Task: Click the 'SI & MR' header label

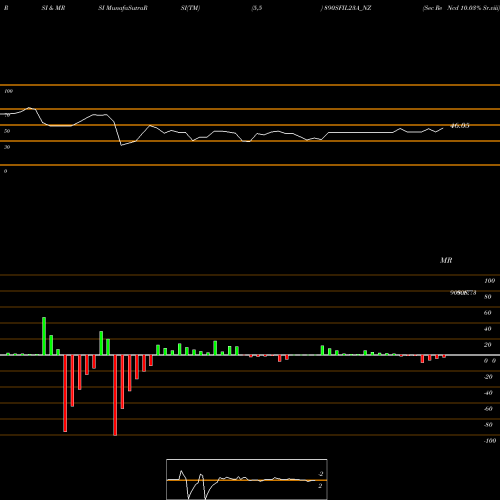Action: click(x=53, y=8)
